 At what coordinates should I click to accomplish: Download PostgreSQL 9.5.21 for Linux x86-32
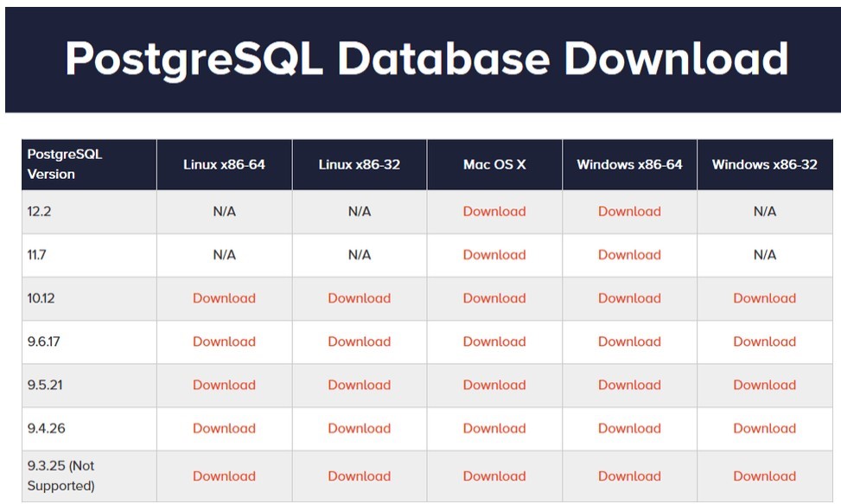tap(360, 385)
